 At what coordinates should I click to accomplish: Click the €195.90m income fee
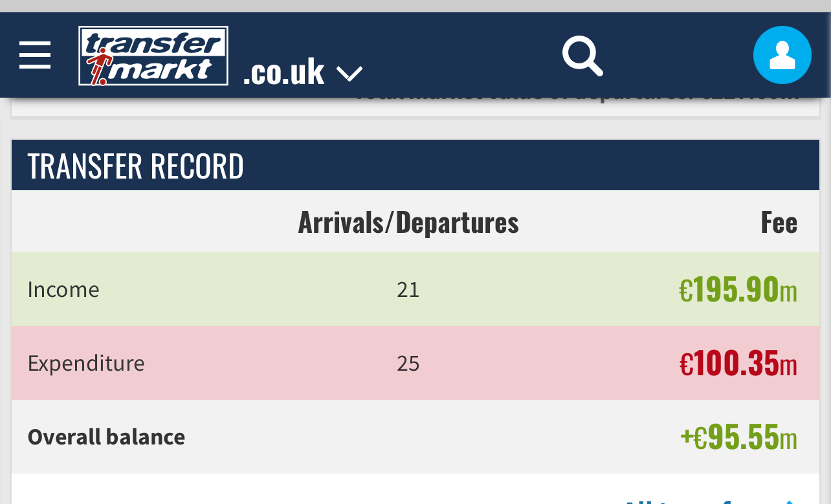738,289
